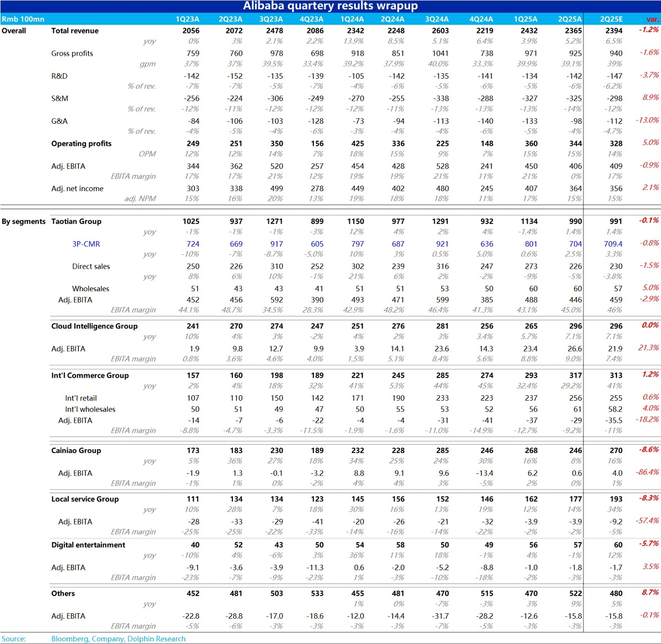This screenshot has height=644, width=661.
Task: Click the red 'var.' column header
Action: click(x=652, y=19)
